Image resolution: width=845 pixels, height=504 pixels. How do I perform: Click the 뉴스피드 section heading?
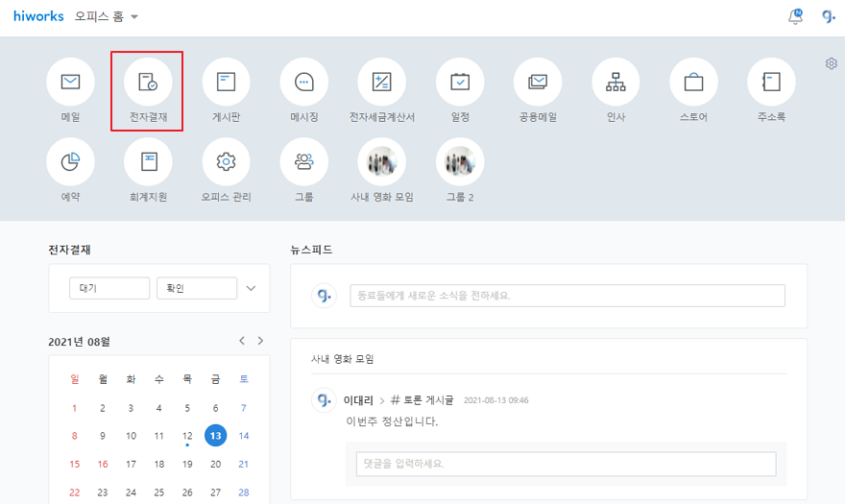point(311,250)
